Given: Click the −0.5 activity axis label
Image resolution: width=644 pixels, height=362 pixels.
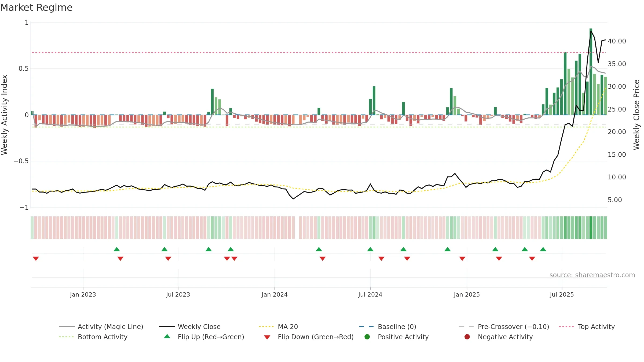Looking at the screenshot, I should [21, 161].
